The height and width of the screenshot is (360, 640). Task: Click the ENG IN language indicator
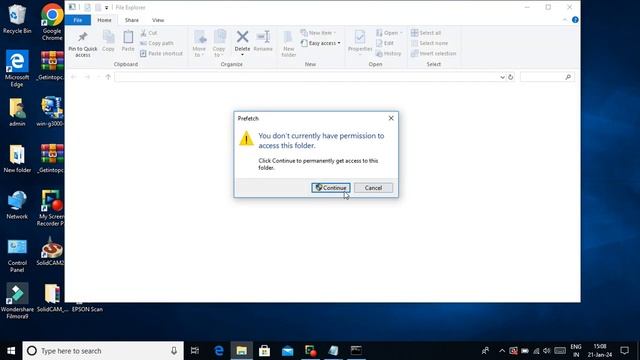(576, 351)
